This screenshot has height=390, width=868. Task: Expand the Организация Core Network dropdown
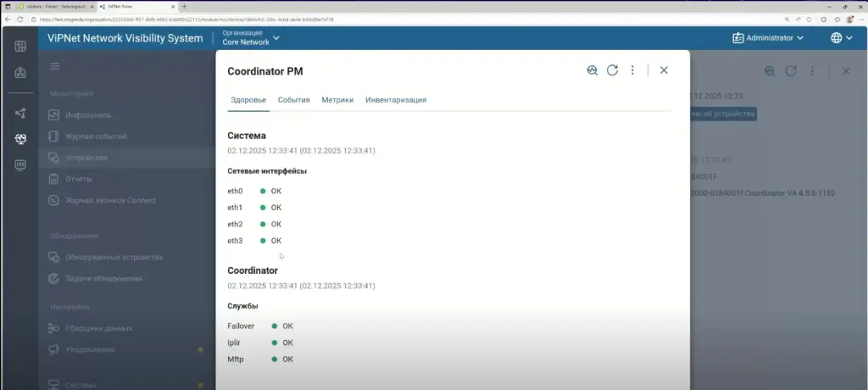(x=251, y=37)
